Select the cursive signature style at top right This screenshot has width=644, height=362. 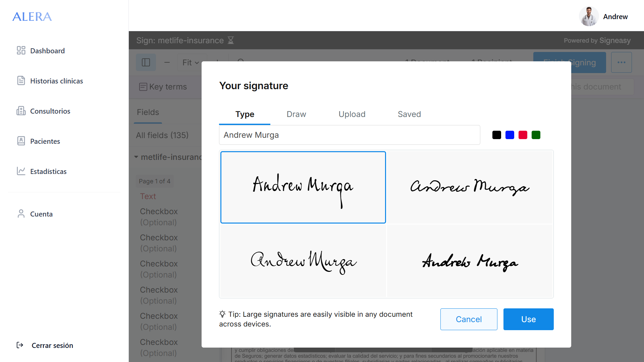coord(470,187)
